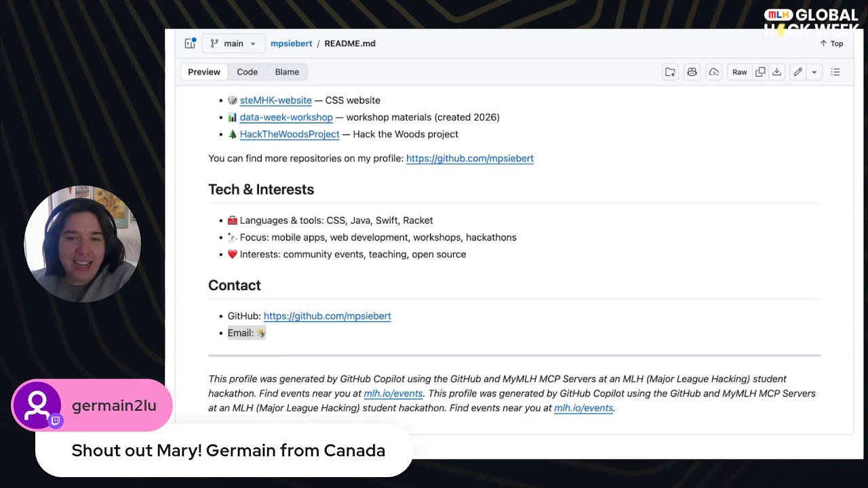Screen dimensions: 868x488
Task: Switch to the Code tab
Action: point(247,72)
